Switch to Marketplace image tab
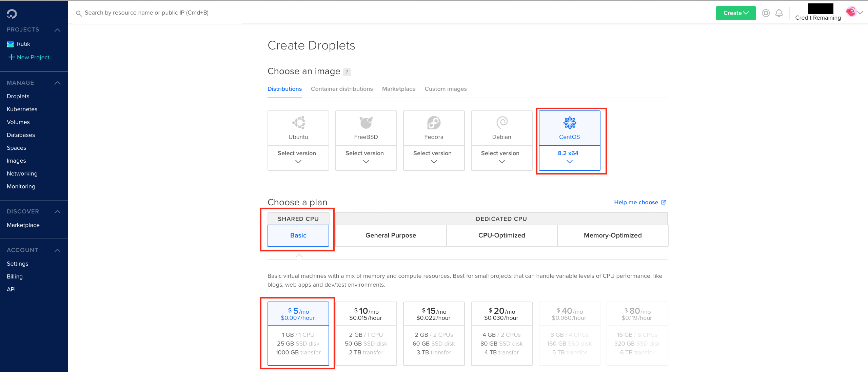868x372 pixels. pyautogui.click(x=399, y=89)
